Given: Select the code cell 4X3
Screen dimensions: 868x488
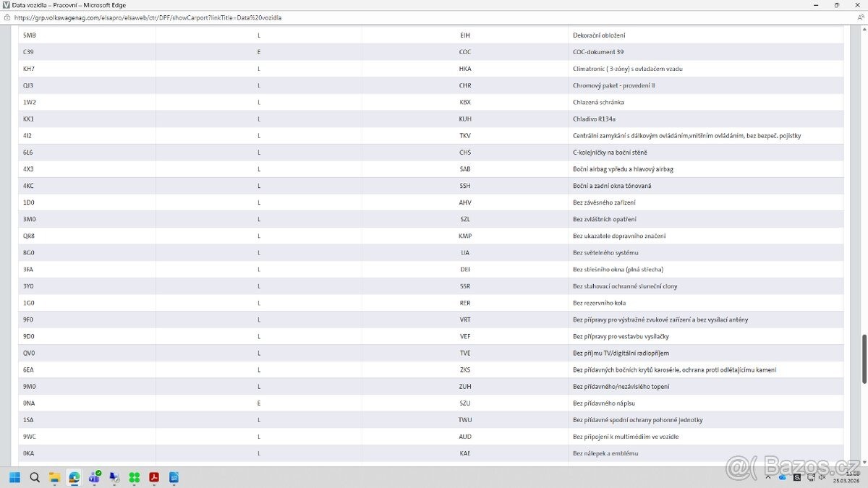Looking at the screenshot, I should pyautogui.click(x=29, y=169).
